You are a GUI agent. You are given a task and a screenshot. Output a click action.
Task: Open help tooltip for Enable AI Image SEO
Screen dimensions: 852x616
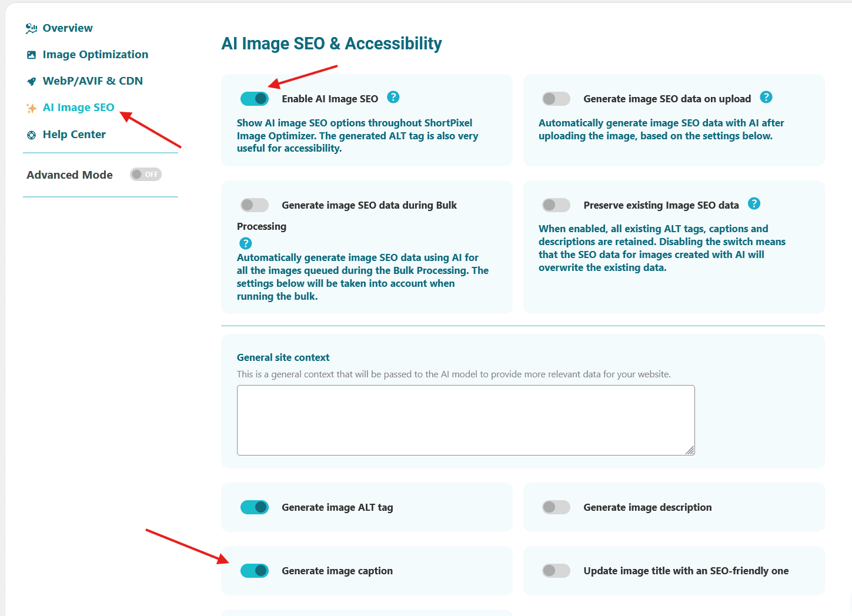pyautogui.click(x=393, y=98)
